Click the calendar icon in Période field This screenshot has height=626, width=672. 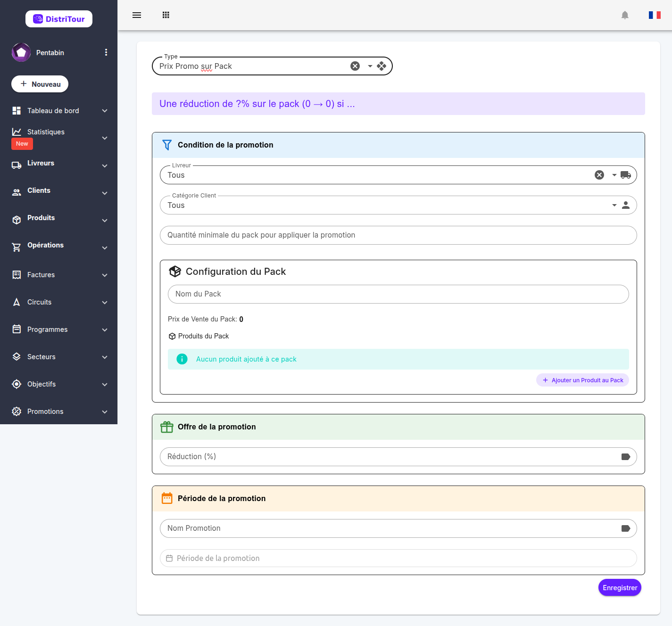169,558
